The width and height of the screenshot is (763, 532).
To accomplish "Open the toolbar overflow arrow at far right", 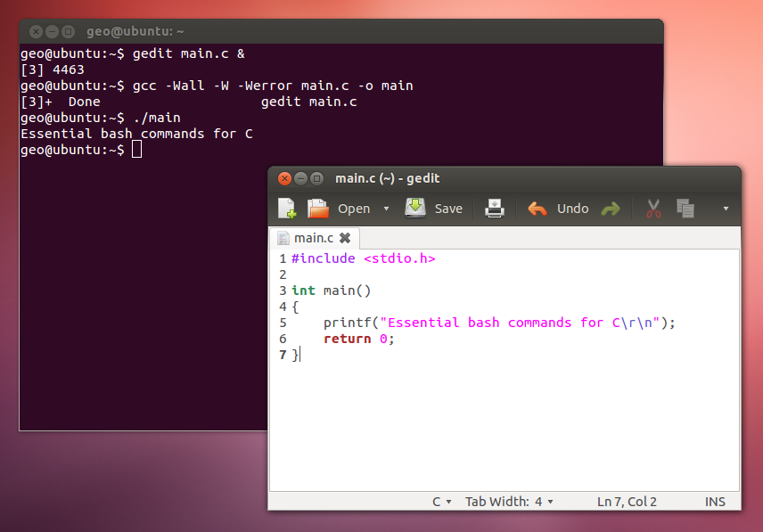I will pos(726,209).
